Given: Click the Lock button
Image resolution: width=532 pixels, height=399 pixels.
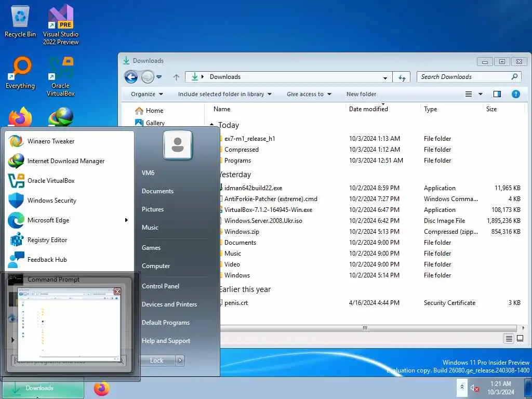Looking at the screenshot, I should [x=157, y=361].
